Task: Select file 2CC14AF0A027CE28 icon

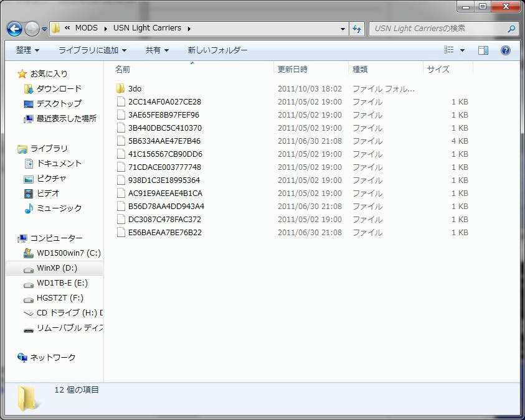Action: coord(121,101)
